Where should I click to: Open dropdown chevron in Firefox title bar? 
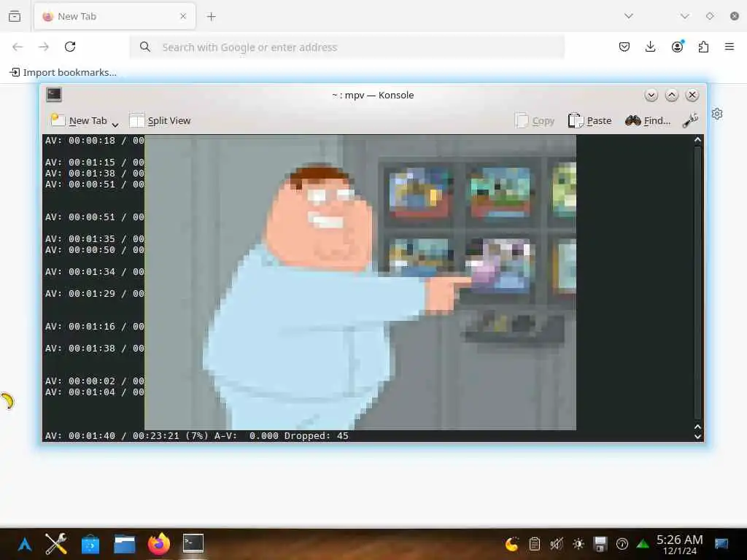click(684, 16)
